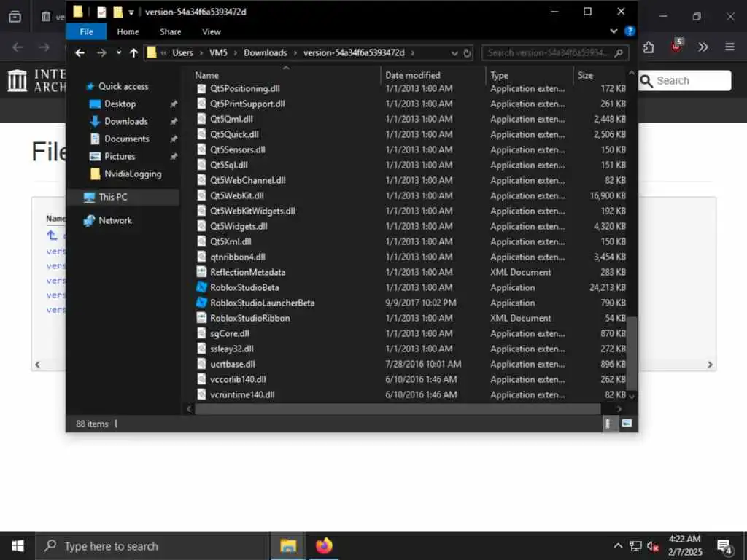The height and width of the screenshot is (560, 747).
Task: Switch to details view layout icon
Action: click(x=608, y=424)
